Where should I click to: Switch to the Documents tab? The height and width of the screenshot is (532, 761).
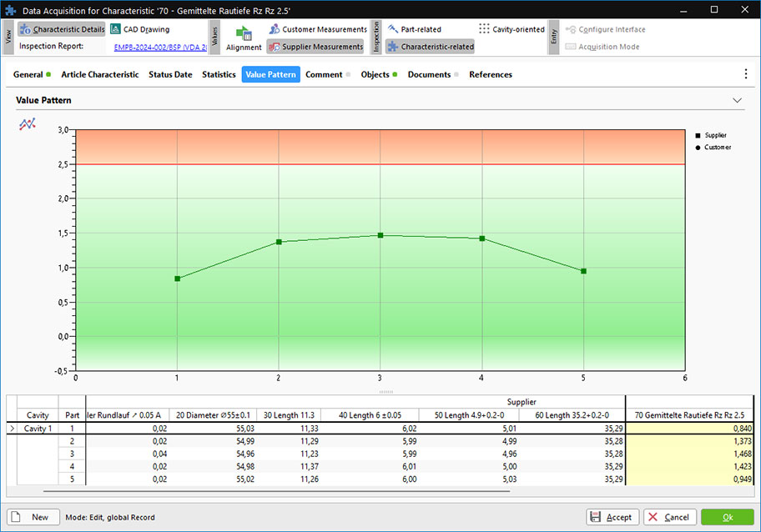point(429,74)
